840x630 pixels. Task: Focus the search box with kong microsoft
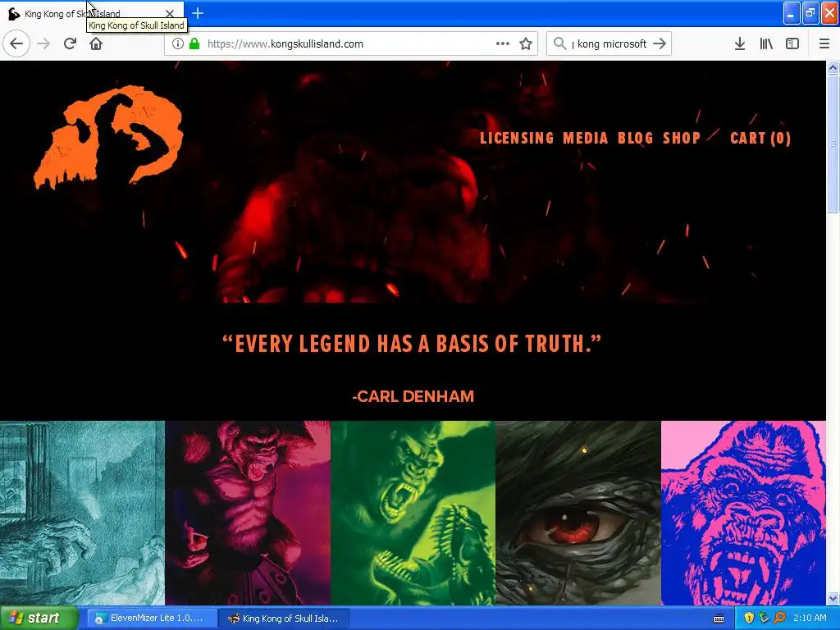609,44
